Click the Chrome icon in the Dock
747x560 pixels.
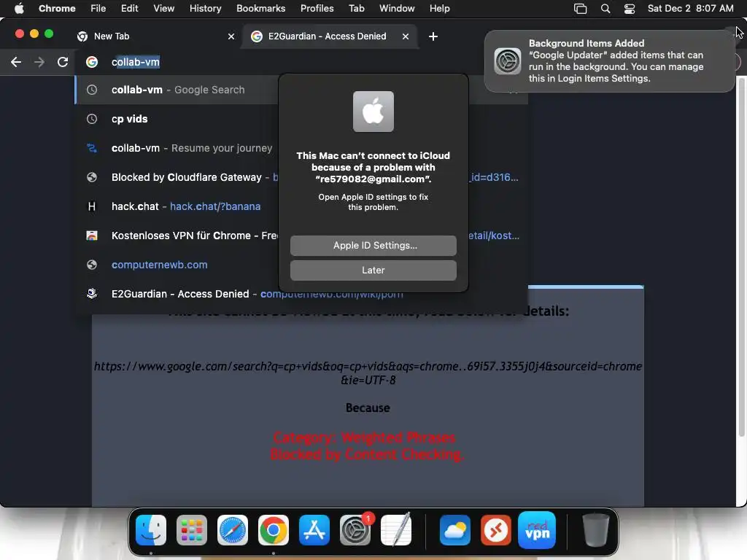click(x=274, y=530)
